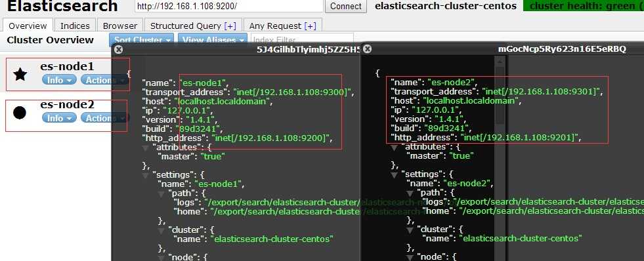The height and width of the screenshot is (261, 644).
Task: Click the master star icon for es-node1
Action: (x=20, y=74)
